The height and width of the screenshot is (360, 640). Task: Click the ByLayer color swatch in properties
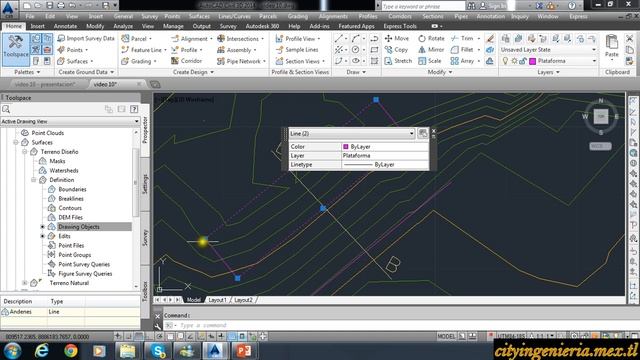(346, 147)
